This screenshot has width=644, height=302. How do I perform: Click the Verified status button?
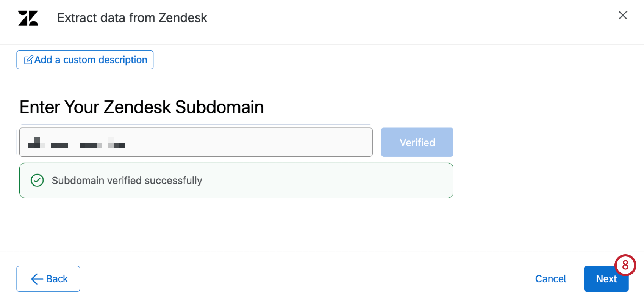(x=417, y=142)
